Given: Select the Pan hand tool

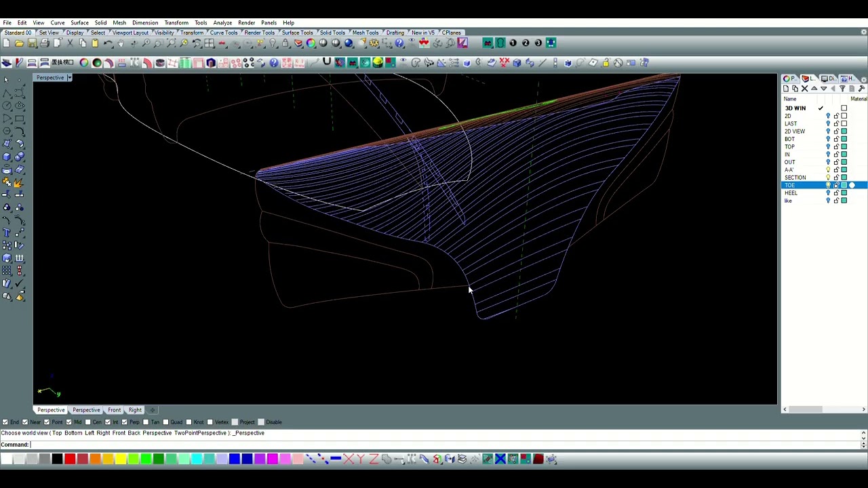Looking at the screenshot, I should click(121, 43).
